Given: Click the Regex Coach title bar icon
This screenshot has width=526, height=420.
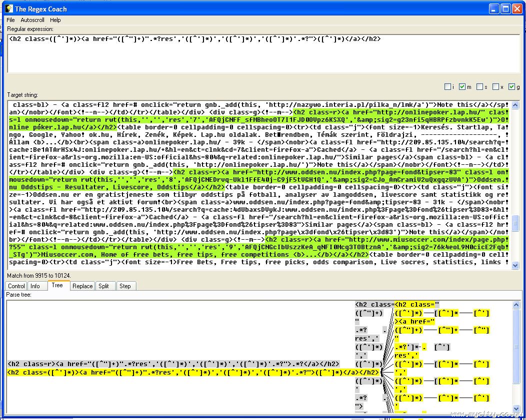Looking at the screenshot, I should click(x=8, y=8).
